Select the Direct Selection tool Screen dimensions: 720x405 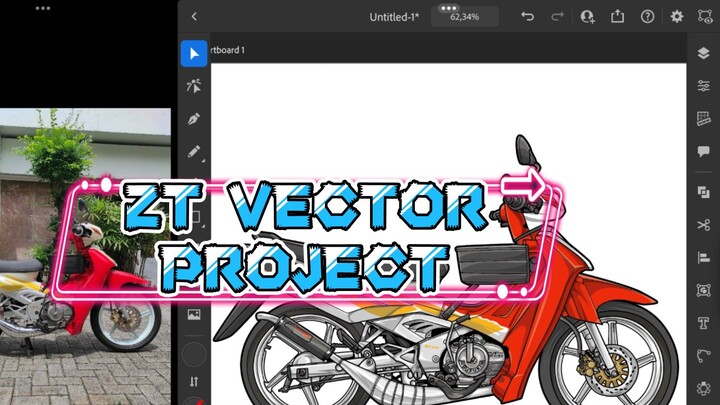pos(194,86)
